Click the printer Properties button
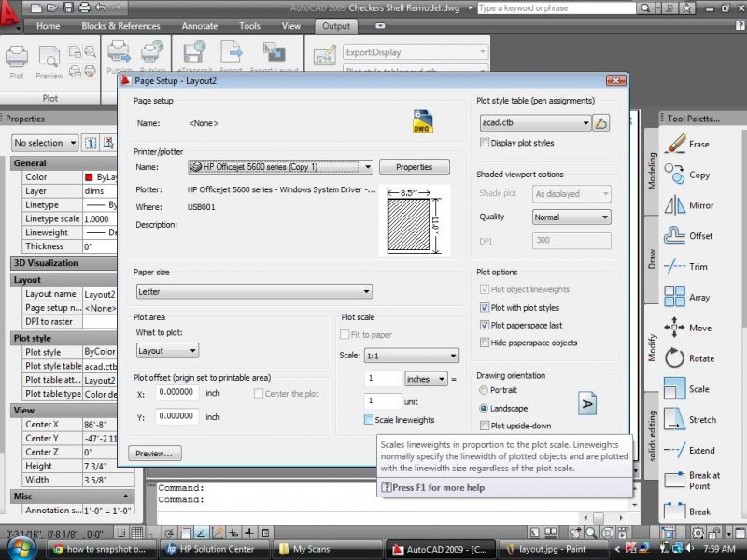The image size is (747, 560). [414, 167]
